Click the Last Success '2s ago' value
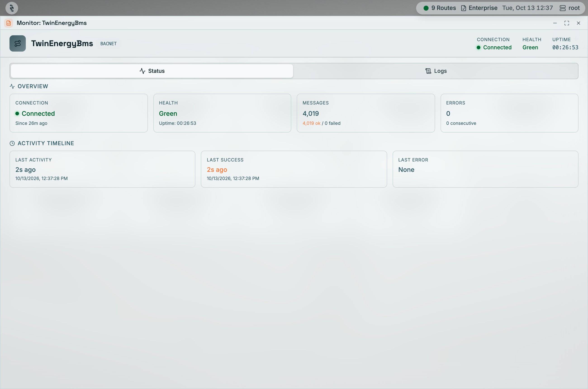Image resolution: width=588 pixels, height=389 pixels. click(217, 170)
